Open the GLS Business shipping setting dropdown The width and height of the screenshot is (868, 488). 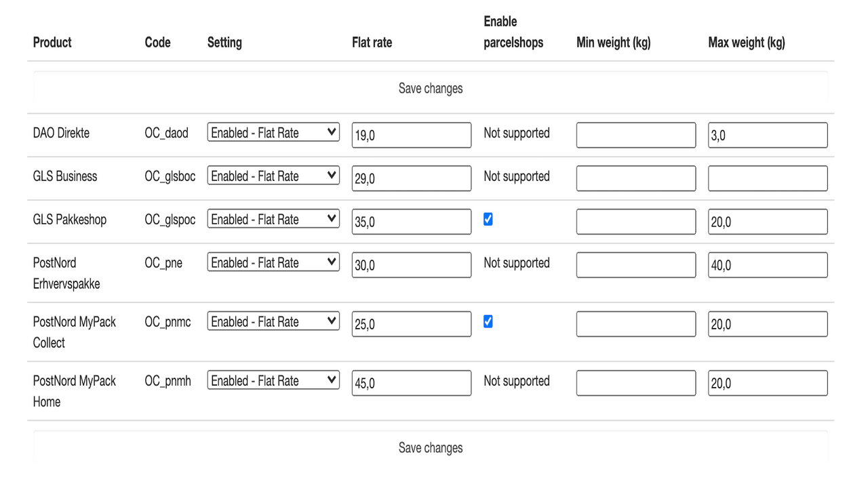click(x=273, y=176)
